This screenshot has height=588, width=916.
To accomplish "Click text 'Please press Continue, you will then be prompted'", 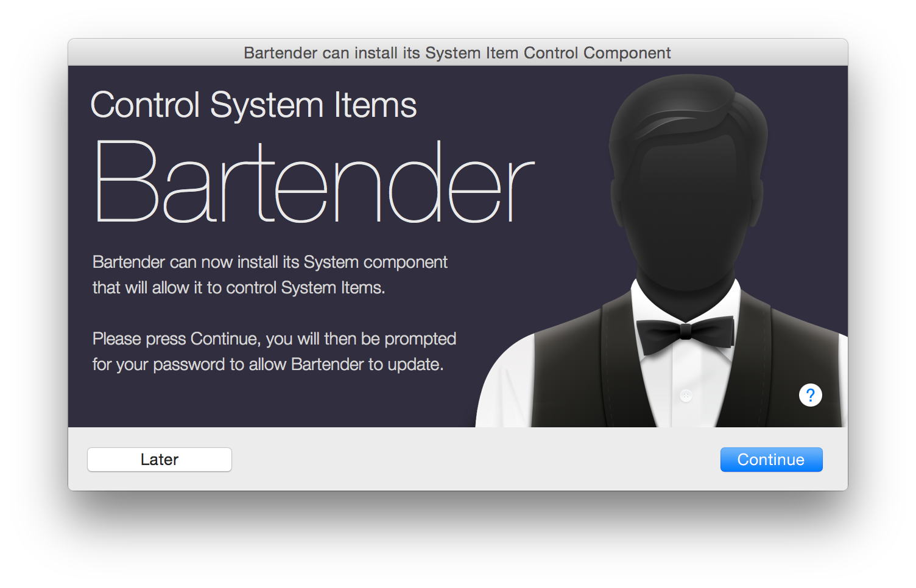I will point(274,339).
